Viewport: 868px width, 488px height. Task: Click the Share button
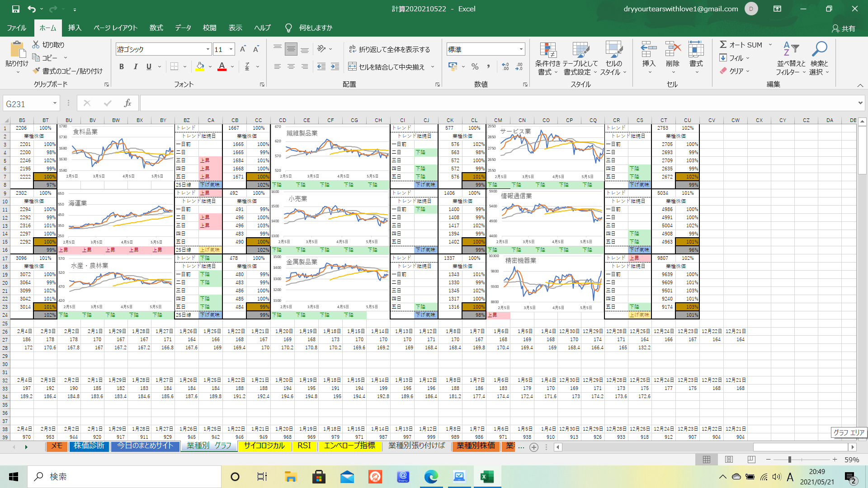pyautogui.click(x=844, y=28)
